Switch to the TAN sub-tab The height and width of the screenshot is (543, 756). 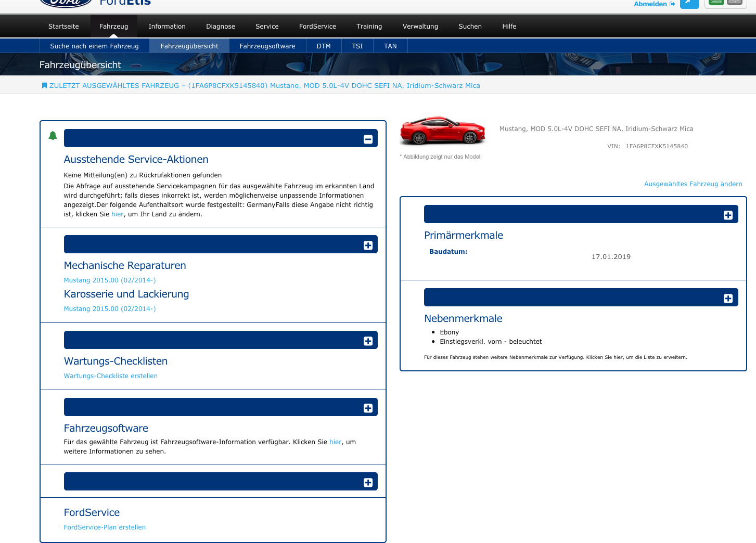click(390, 46)
